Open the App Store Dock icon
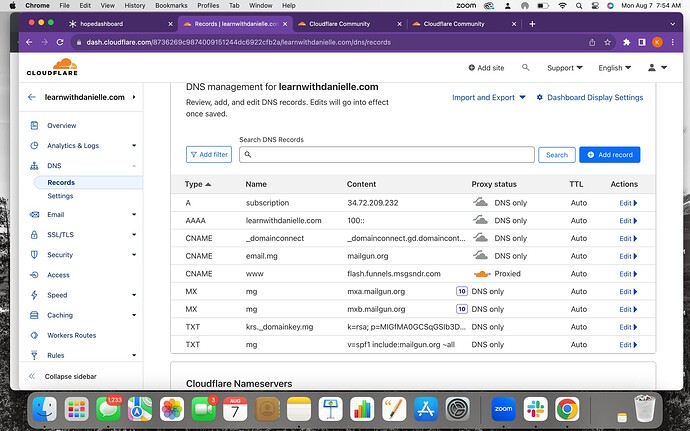This screenshot has height=431, width=690. pos(426,409)
